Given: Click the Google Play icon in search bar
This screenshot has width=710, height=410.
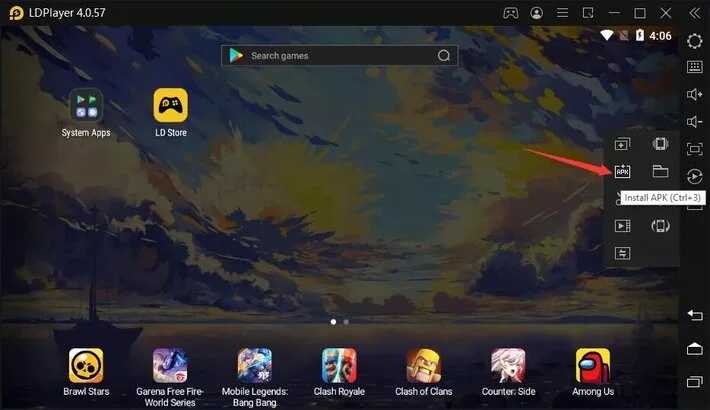Looking at the screenshot, I should pos(236,55).
